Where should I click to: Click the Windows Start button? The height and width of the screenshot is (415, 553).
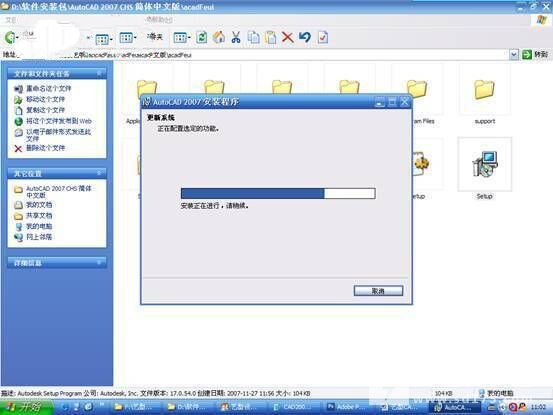point(26,407)
